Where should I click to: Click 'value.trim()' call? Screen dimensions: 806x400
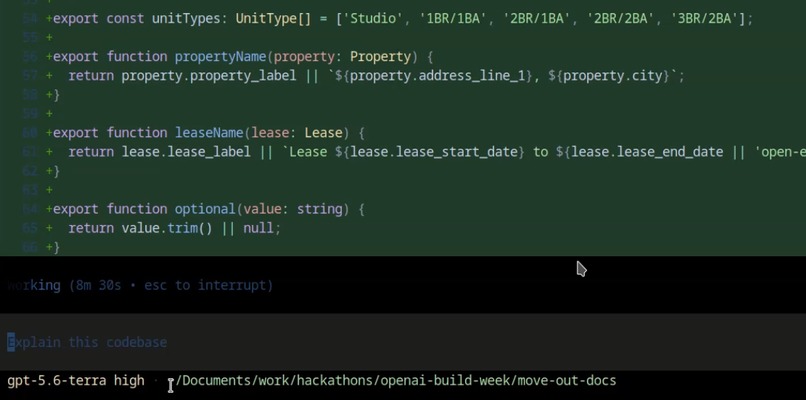[x=167, y=228]
